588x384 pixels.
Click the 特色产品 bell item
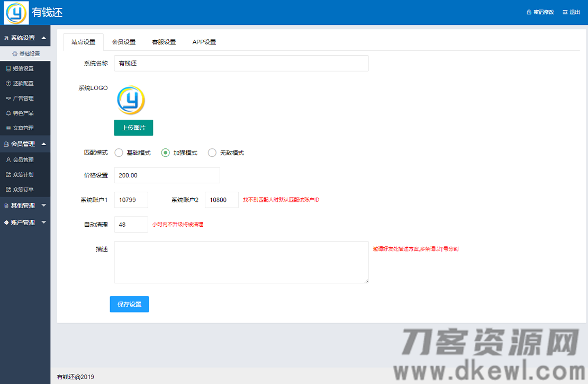pos(25,113)
